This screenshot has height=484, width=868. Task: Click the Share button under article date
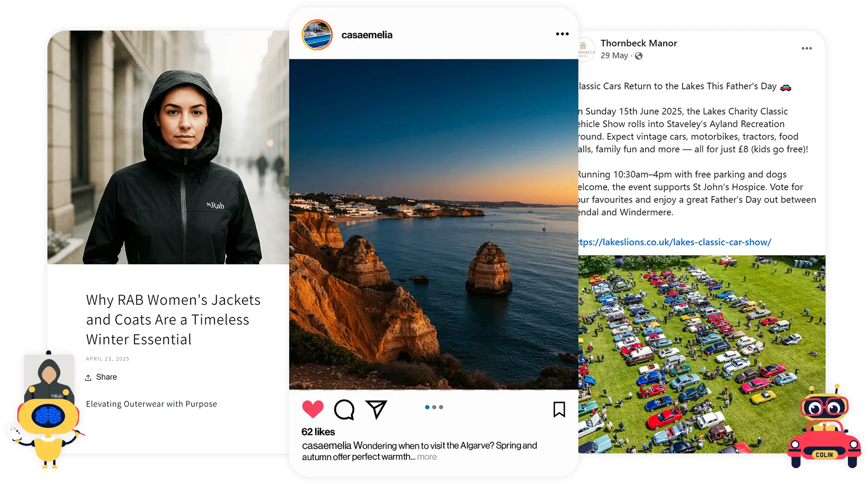[101, 377]
